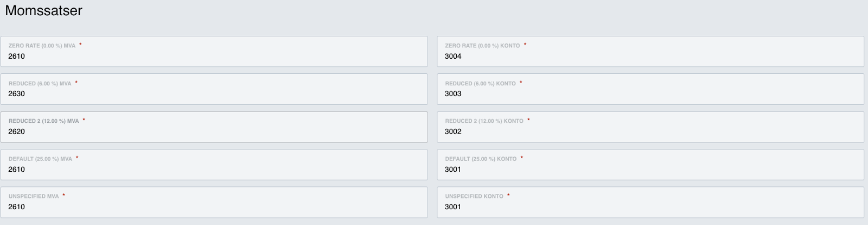Screen dimensions: 868x225
Task: Click the Momssatser section heading
Action: point(43,11)
